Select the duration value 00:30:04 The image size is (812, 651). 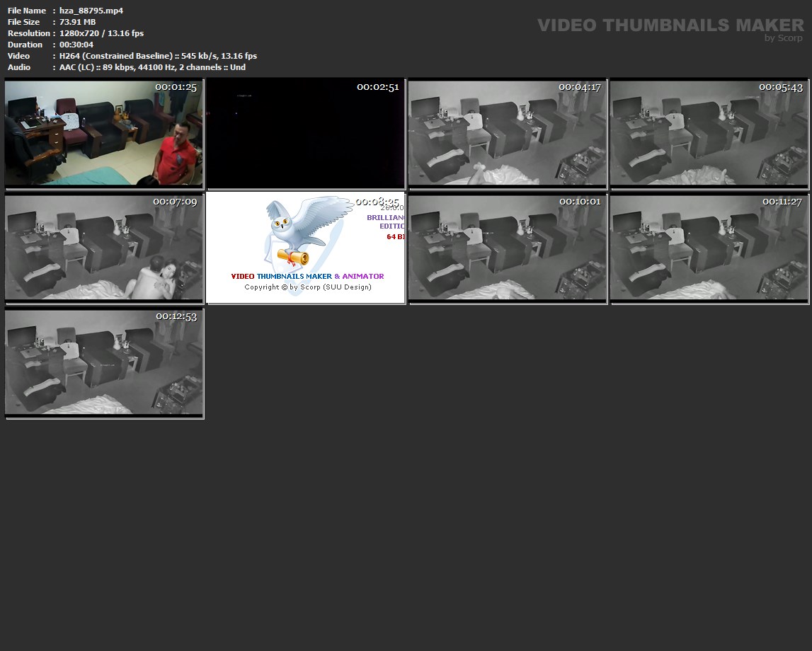click(x=76, y=45)
